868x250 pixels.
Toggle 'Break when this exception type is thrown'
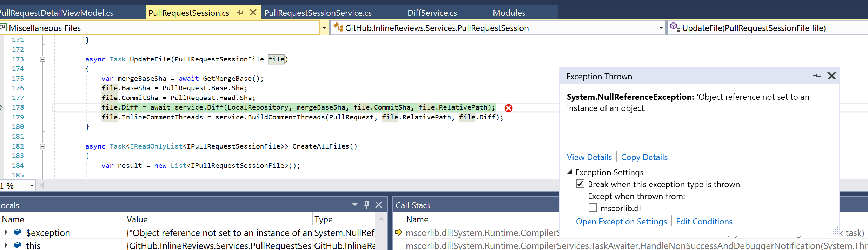tap(580, 184)
